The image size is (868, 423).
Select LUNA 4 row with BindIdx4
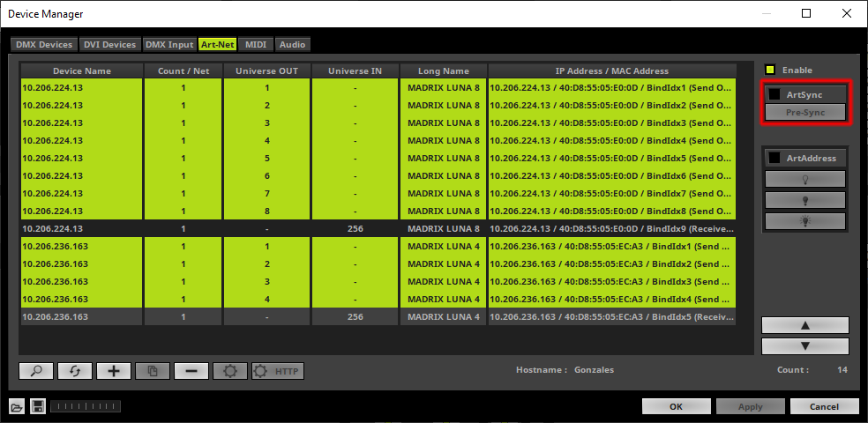point(378,299)
